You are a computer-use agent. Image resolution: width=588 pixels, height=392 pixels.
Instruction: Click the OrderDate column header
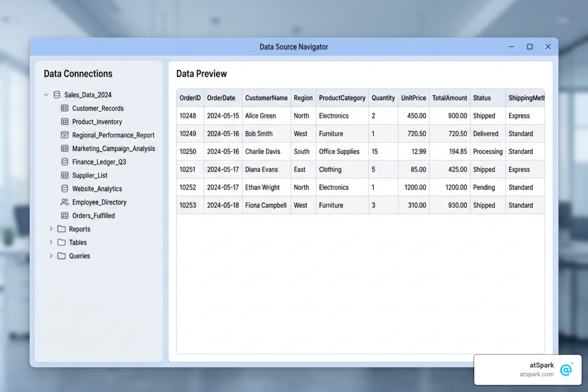223,98
